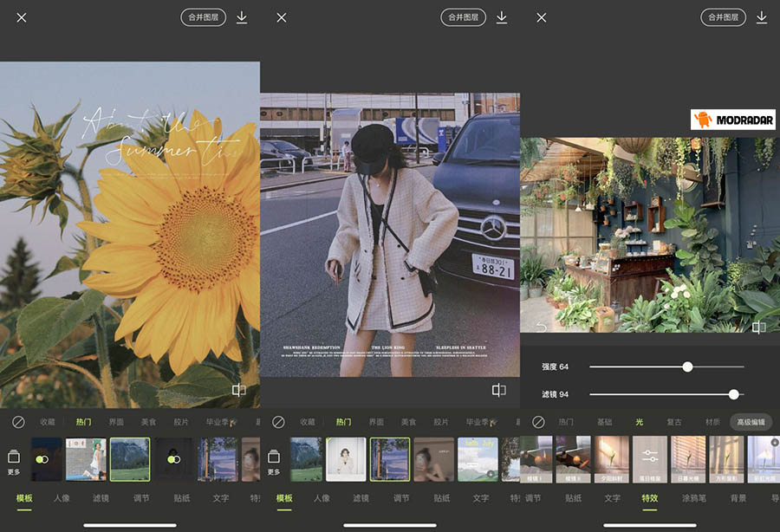Choose the mountain meadow template on street girl screen
The image size is (780, 532).
(306, 459)
